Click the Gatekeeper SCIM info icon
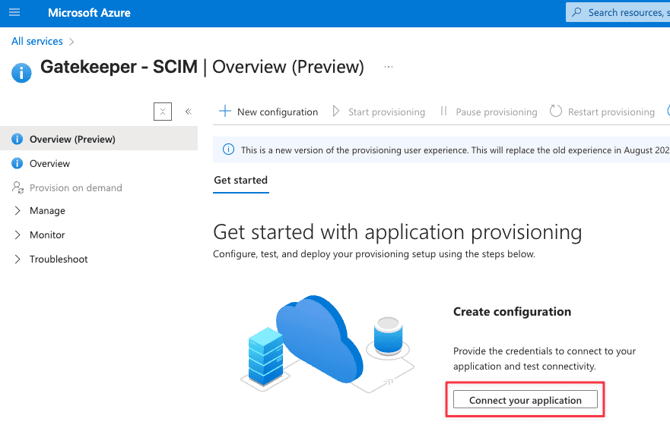670x428 pixels. click(x=21, y=73)
